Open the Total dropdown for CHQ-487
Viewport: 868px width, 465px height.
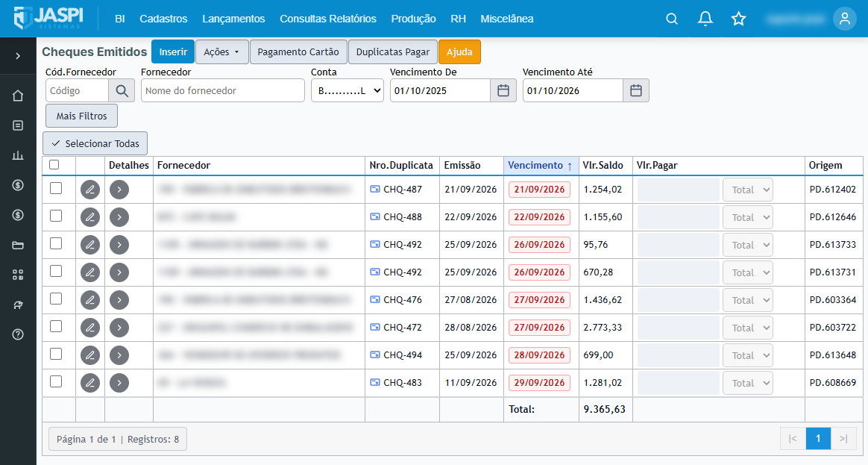click(747, 190)
